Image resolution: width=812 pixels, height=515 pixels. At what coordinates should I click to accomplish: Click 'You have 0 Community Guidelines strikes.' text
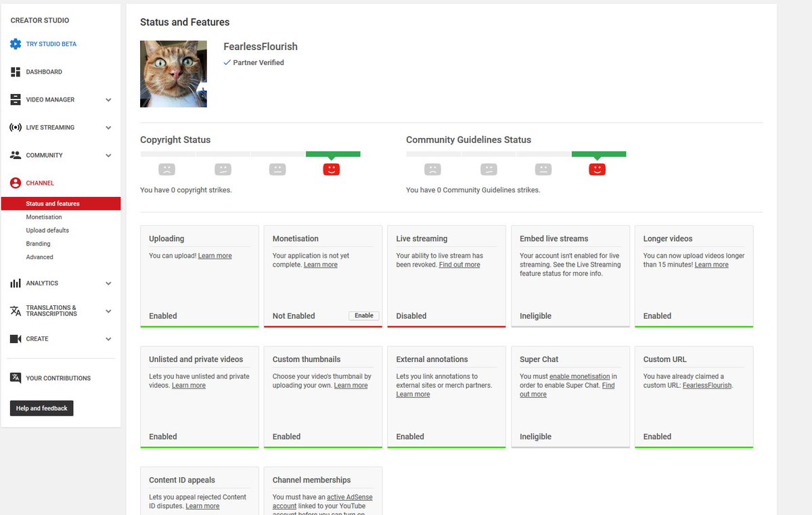(x=473, y=190)
